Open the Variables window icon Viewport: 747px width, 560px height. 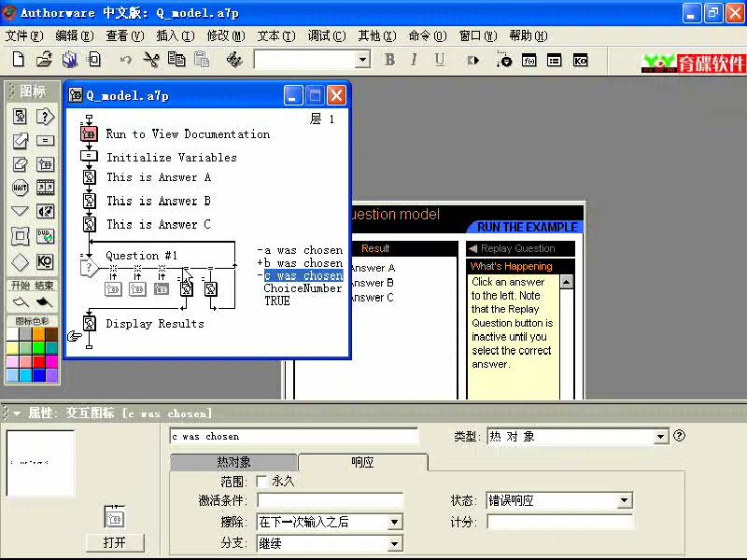tap(554, 61)
